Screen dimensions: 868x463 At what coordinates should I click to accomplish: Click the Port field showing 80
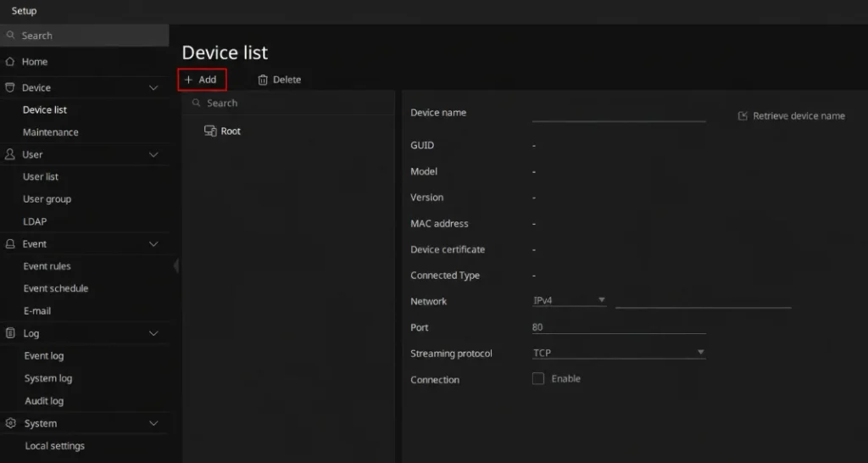click(619, 326)
